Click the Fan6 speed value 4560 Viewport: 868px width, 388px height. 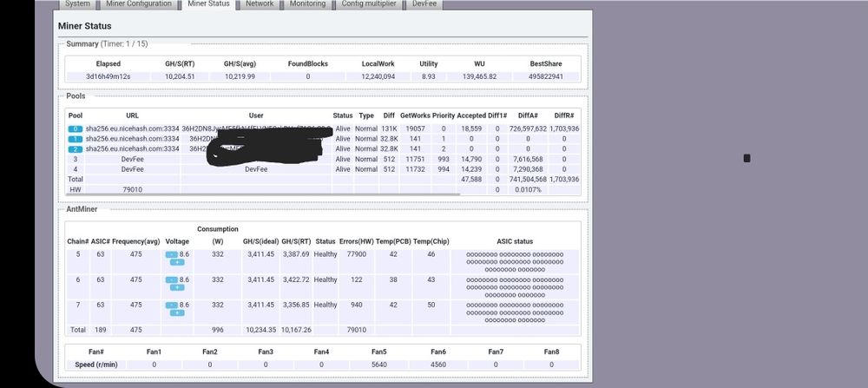coord(438,365)
